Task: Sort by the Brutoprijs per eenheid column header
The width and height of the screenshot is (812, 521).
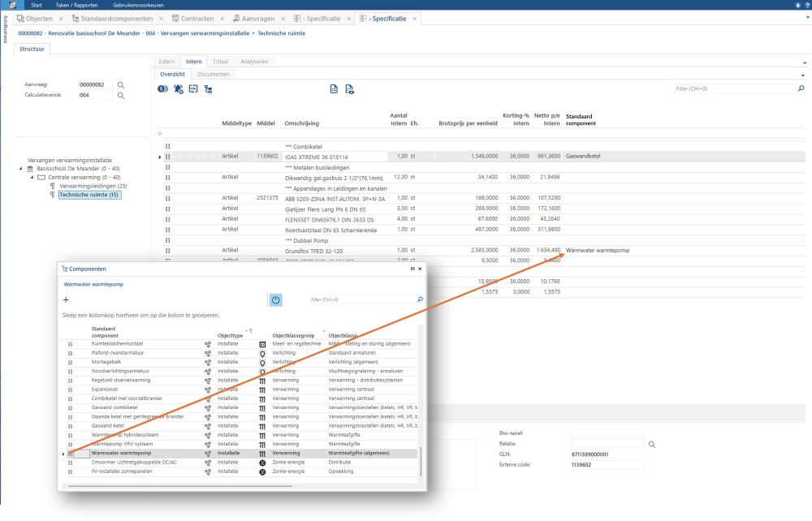Action: [x=469, y=123]
